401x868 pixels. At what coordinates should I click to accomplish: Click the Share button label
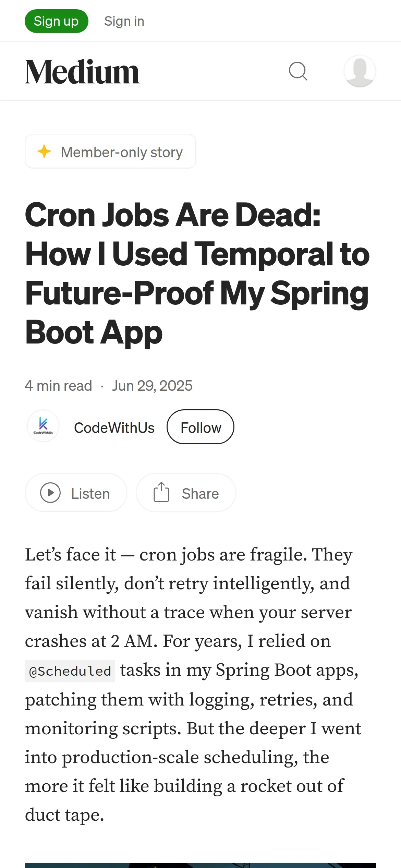coord(200,494)
